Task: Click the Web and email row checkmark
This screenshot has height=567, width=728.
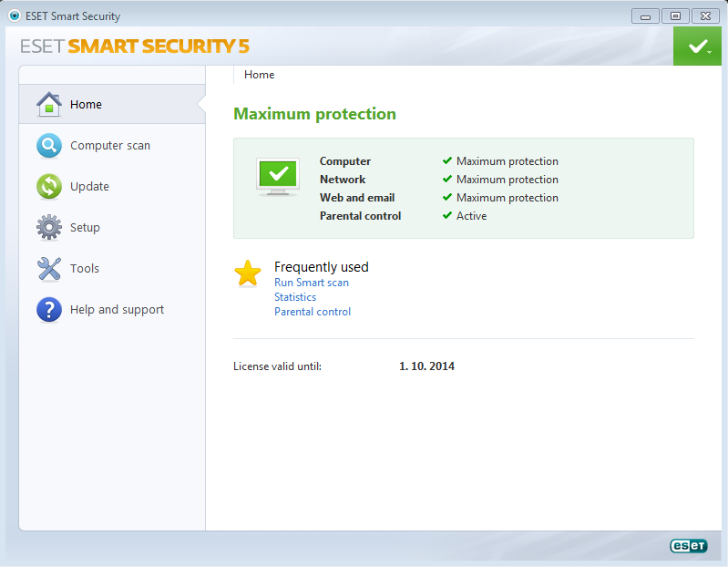Action: click(x=447, y=197)
